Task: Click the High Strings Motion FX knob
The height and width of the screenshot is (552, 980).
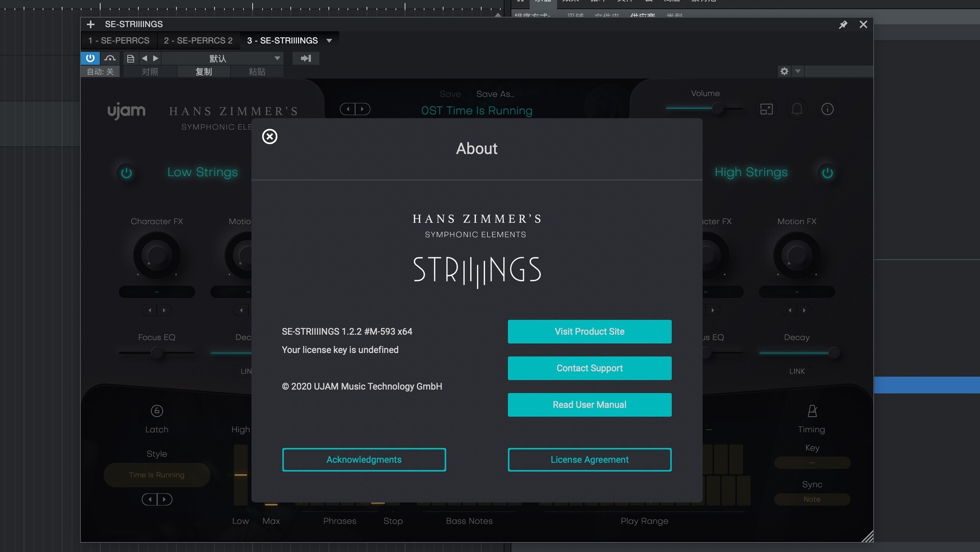Action: (797, 255)
